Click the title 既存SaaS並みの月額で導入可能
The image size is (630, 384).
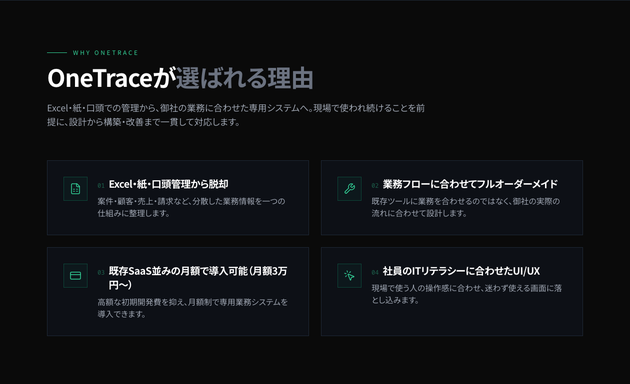(198, 278)
